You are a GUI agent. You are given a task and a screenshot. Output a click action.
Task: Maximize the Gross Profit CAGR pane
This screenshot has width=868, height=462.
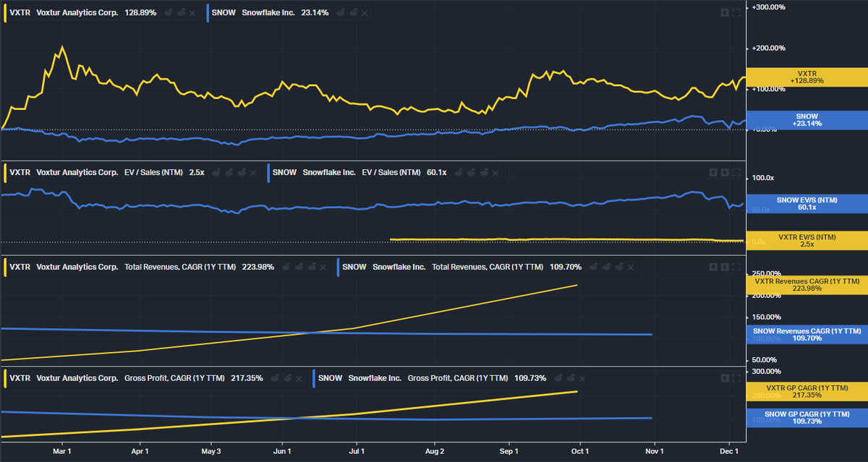coord(737,378)
